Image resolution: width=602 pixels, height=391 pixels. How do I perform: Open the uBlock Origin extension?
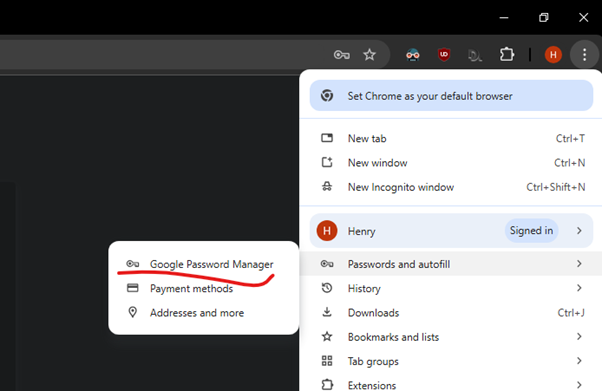coord(444,55)
